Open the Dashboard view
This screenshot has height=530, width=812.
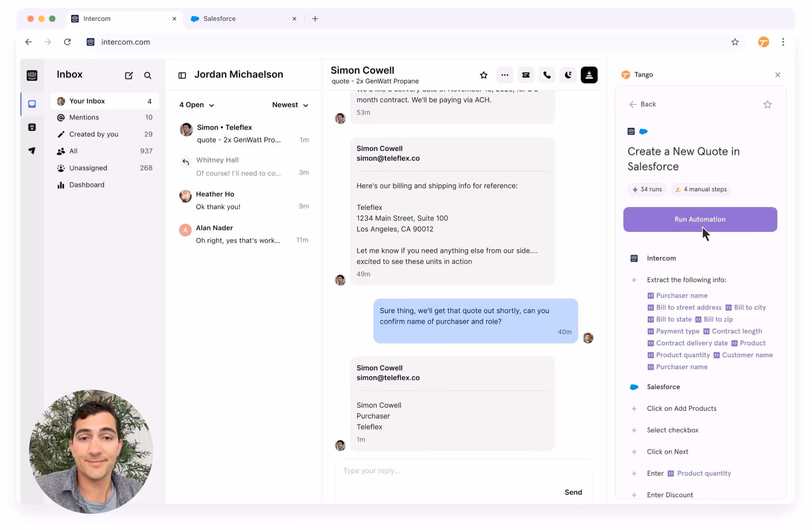pos(104,185)
